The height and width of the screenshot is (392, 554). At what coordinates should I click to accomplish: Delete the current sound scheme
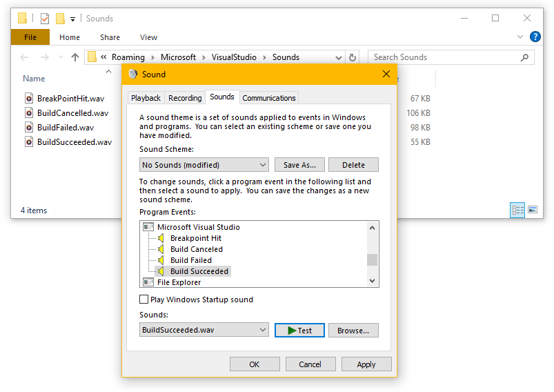click(353, 165)
